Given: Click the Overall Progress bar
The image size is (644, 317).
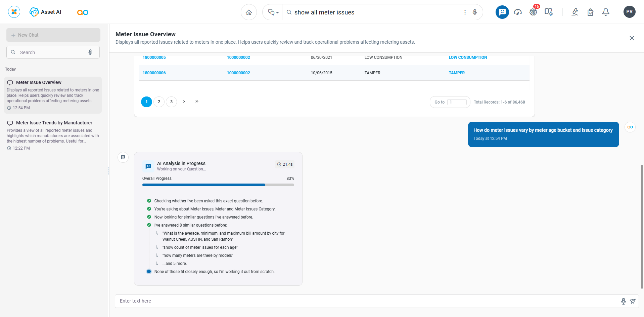Looking at the screenshot, I should pyautogui.click(x=218, y=185).
